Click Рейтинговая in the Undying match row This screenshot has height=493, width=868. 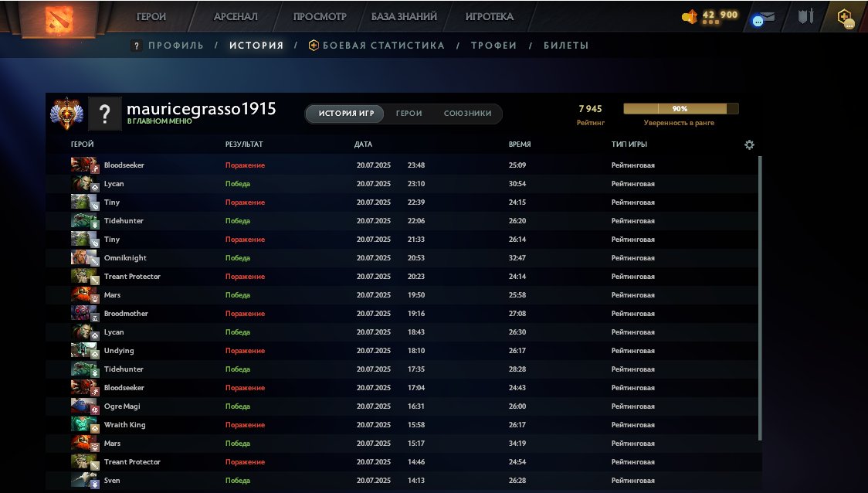tap(633, 351)
